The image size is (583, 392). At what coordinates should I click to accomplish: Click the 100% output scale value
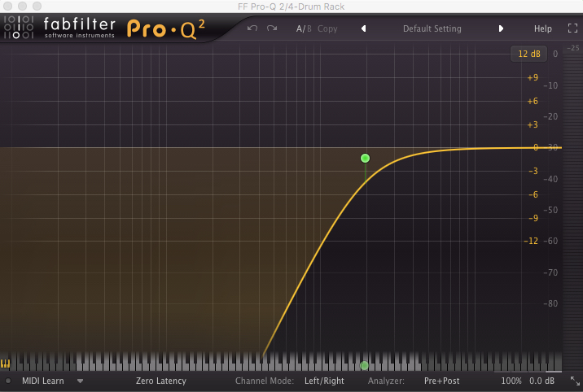(x=511, y=381)
